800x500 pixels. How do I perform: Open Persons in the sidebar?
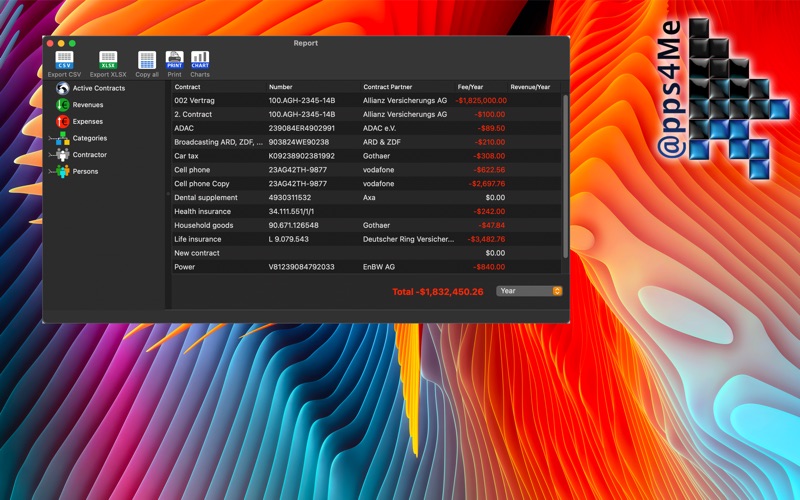[x=85, y=171]
